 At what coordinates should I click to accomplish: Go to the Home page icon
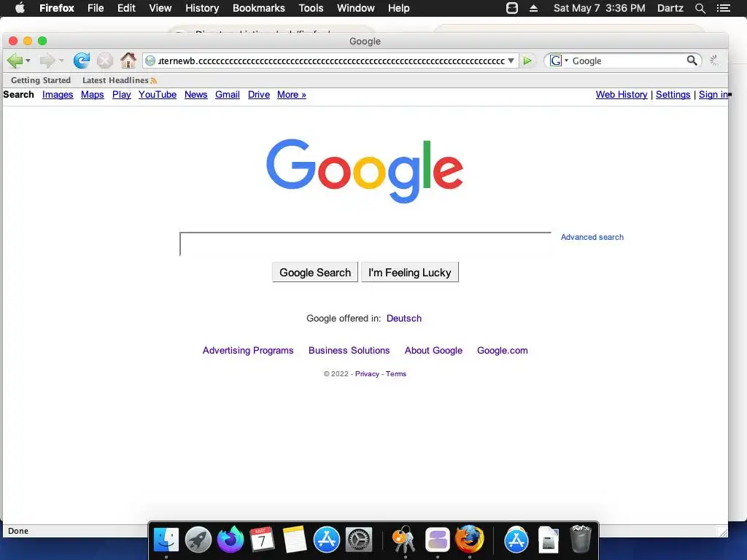point(128,61)
